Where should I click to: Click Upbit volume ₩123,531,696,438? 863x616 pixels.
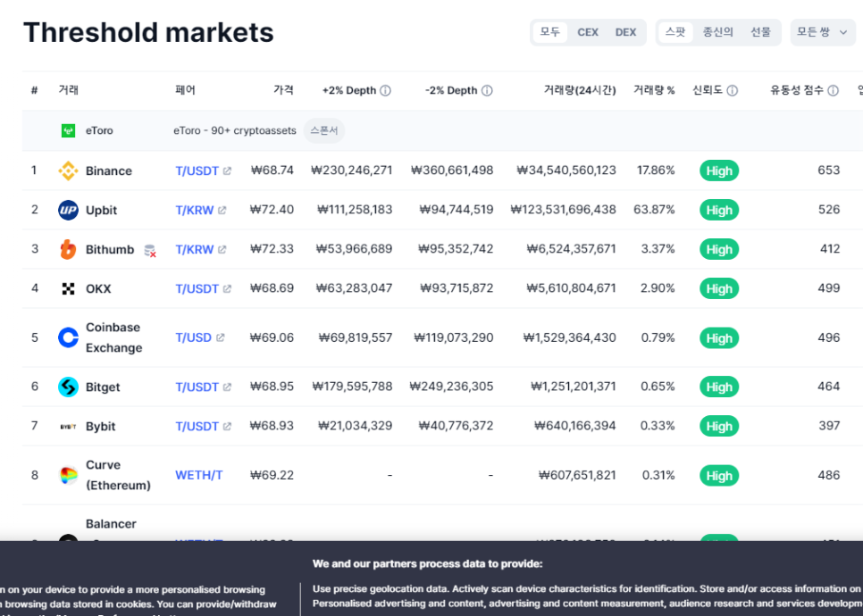coord(563,210)
